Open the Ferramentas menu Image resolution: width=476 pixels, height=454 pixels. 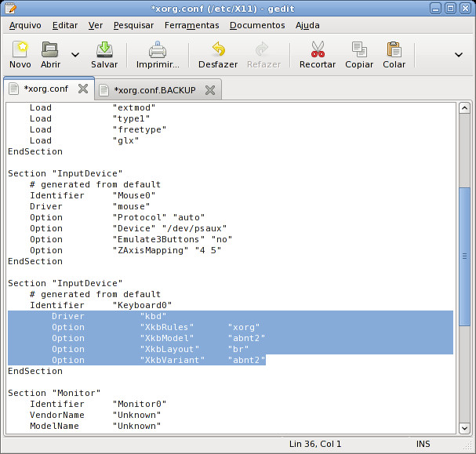pyautogui.click(x=192, y=26)
